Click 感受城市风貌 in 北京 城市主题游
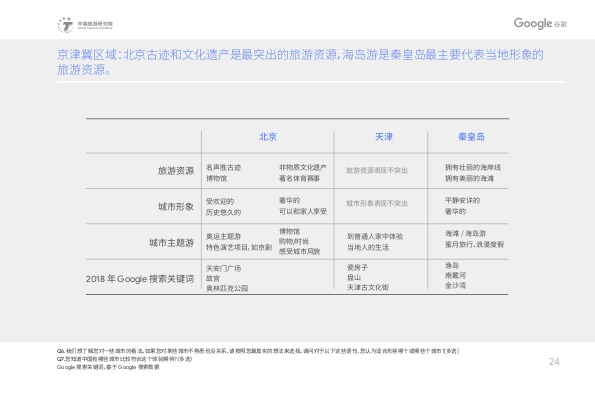Screen dimensions: 595x396 (x=299, y=251)
